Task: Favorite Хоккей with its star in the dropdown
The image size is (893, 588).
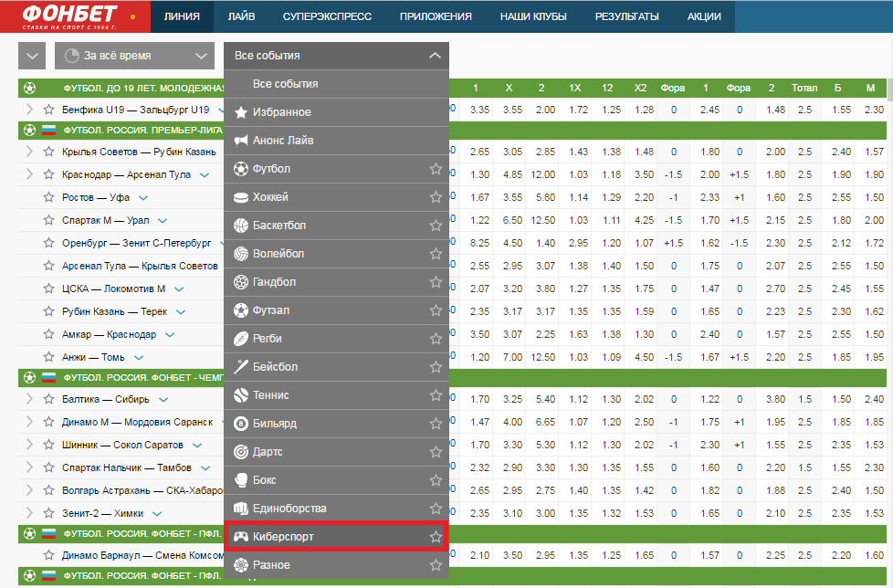Action: point(436,197)
